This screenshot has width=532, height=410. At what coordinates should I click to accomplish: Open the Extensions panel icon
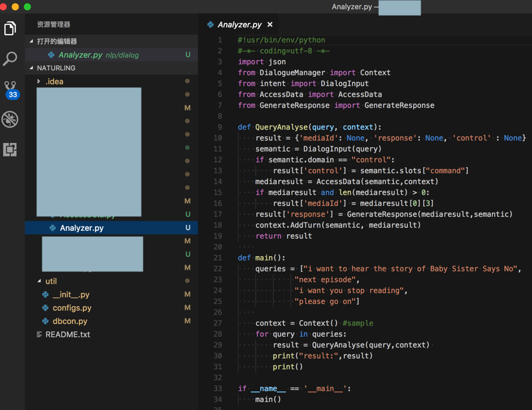pos(10,149)
